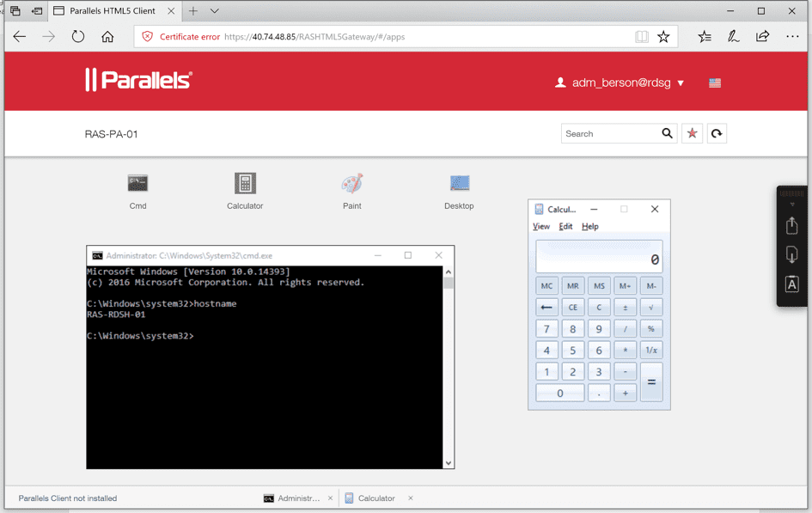The width and height of the screenshot is (812, 513).
Task: Click the cmd window scrollbar up arrow
Action: coord(449,272)
